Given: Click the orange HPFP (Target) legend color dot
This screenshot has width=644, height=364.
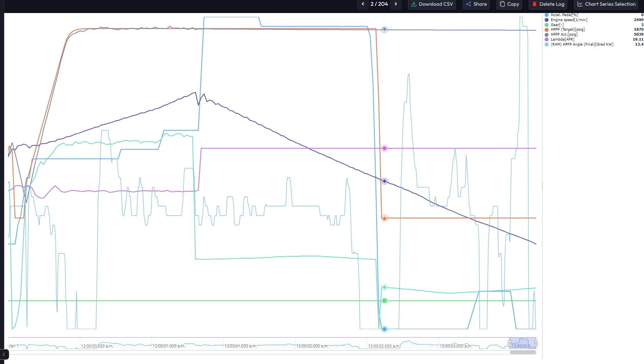Looking at the screenshot, I should pos(547,30).
